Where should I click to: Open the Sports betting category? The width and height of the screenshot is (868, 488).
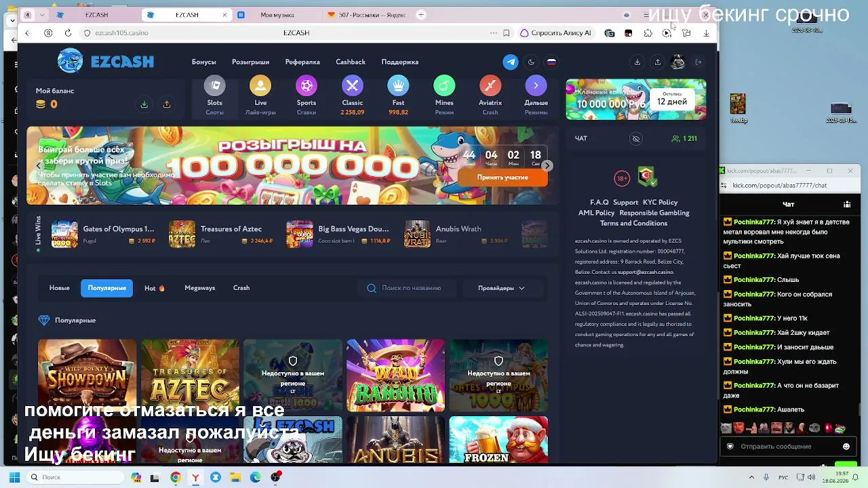pos(307,96)
